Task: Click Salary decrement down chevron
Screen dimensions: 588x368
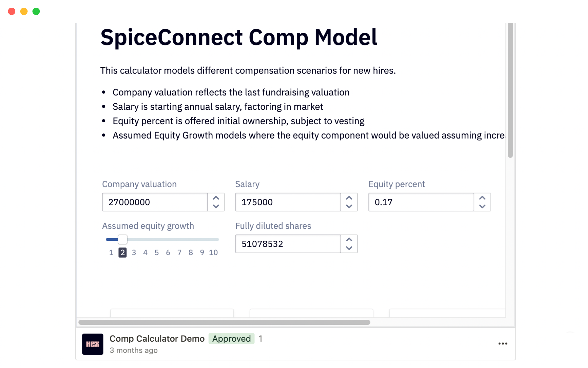Action: [349, 206]
